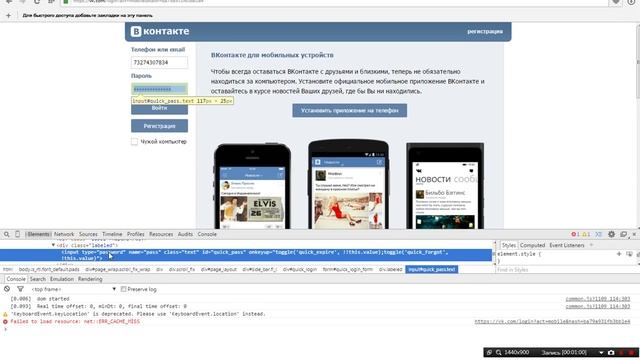Open the common.js link beside 'dom started'
This screenshot has width=640, height=360.
(598, 299)
